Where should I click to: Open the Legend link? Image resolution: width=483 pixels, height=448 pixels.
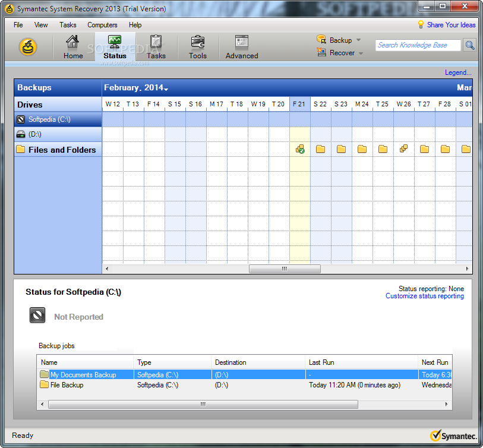click(x=458, y=72)
